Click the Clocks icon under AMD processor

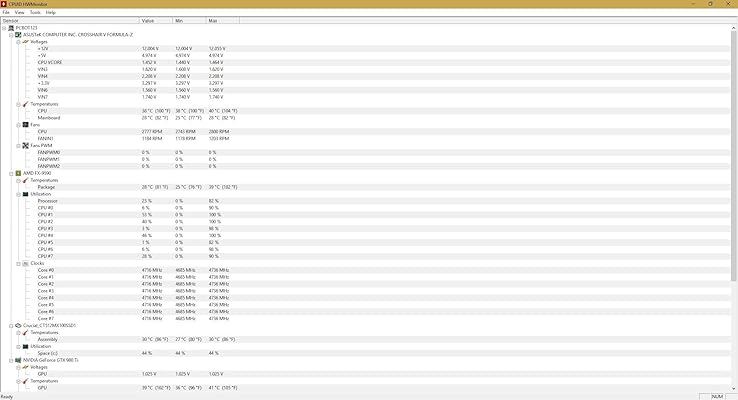click(x=25, y=263)
